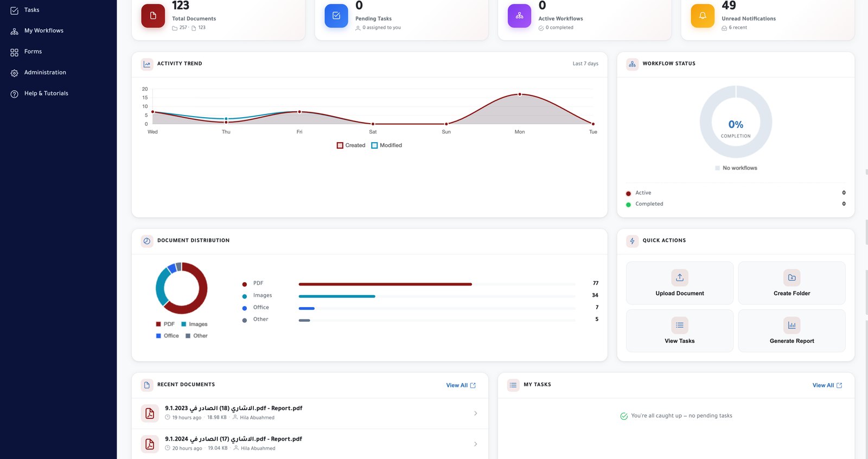Click the Images distribution bar
This screenshot has width=868, height=459.
tap(337, 296)
